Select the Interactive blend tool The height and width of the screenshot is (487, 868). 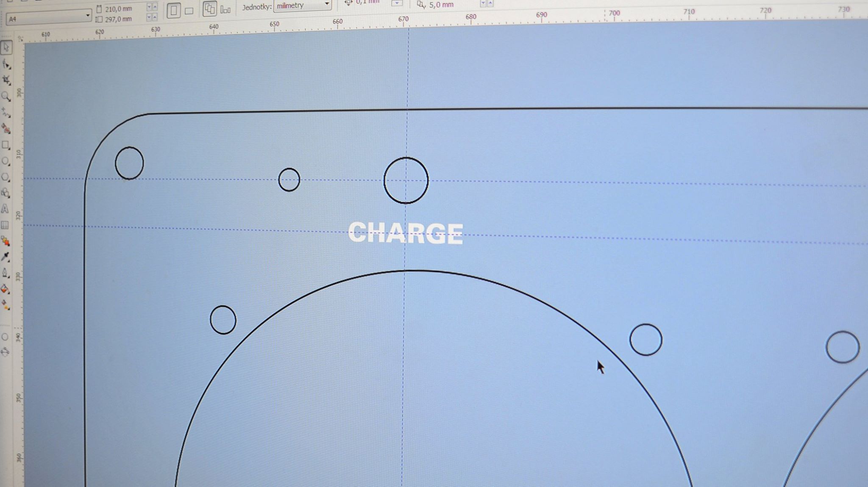tap(6, 241)
